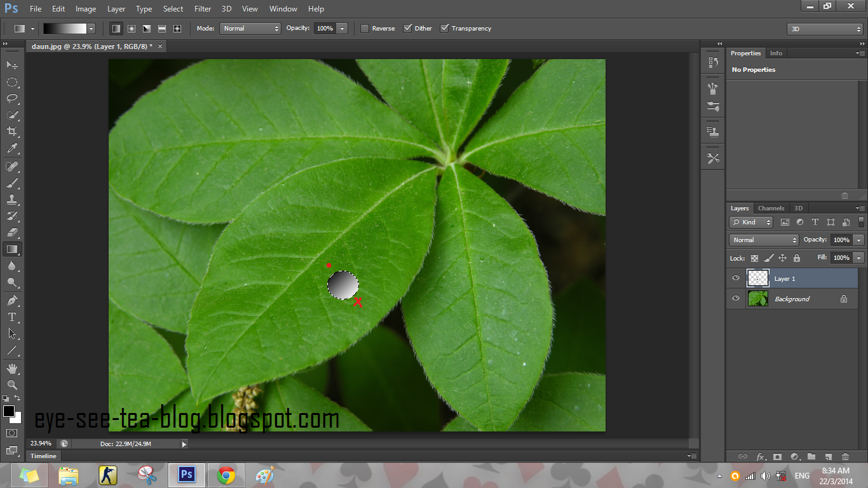868x488 pixels.
Task: Click the foreground color swatch
Action: pyautogui.click(x=9, y=411)
